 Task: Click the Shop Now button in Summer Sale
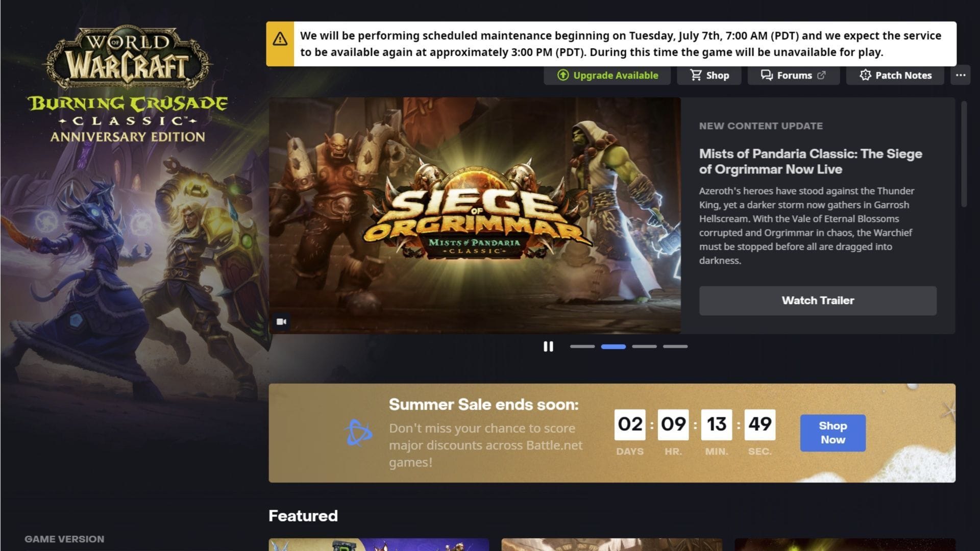(x=833, y=433)
